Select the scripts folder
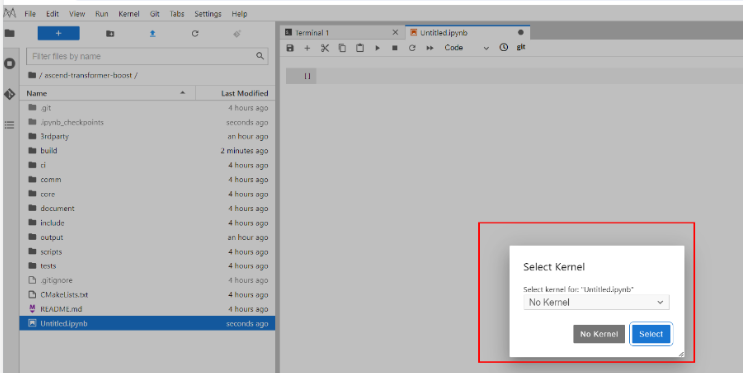 [147, 252]
